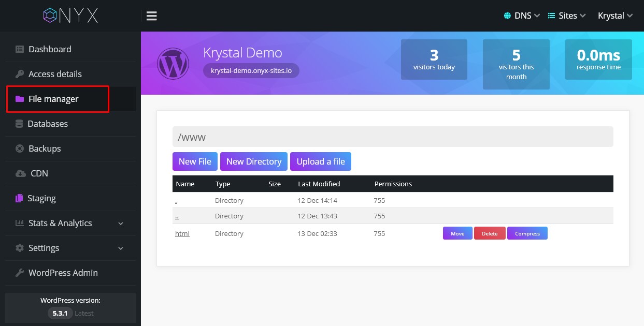Click the visitors today stat card

434,60
